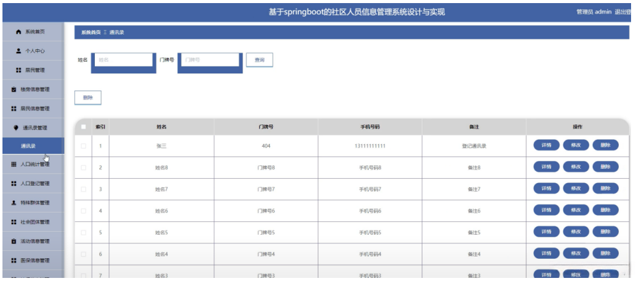Click the cell 门牌号4
Viewport: 644px width, 281px height.
click(x=266, y=255)
